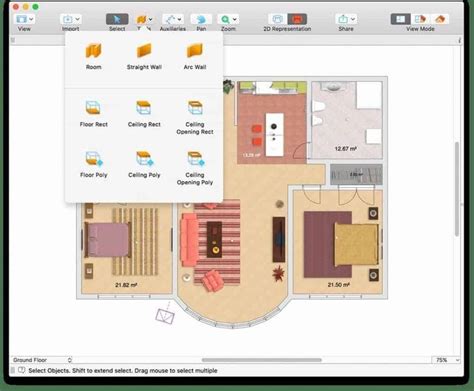Image resolution: width=474 pixels, height=391 pixels.
Task: Switch View Mode to 2D plan only
Action: pyautogui.click(x=400, y=19)
